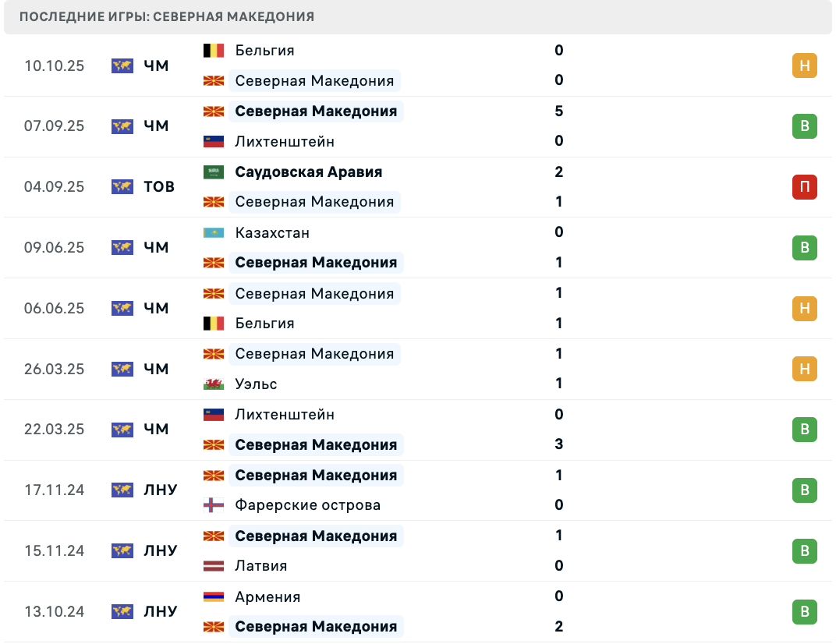
Task: Click the green win badge for 07.09.25 match
Action: (805, 126)
